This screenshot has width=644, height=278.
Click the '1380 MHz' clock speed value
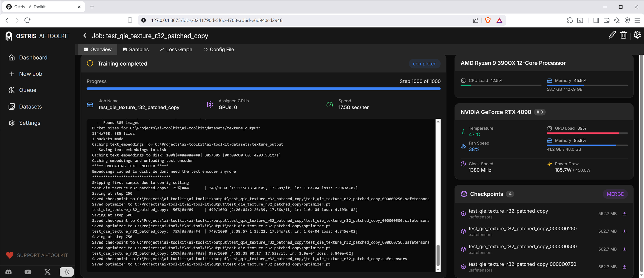point(480,170)
